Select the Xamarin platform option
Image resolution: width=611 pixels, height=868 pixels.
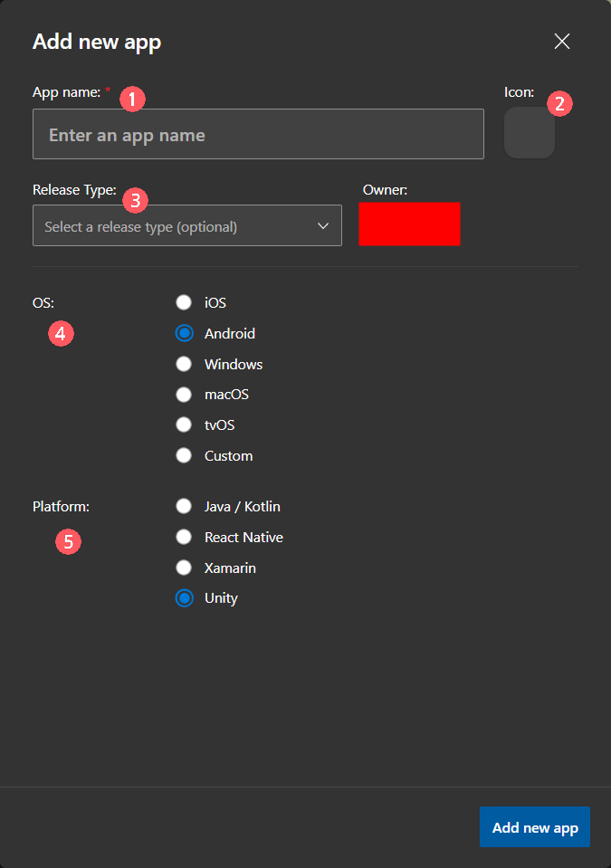click(184, 568)
